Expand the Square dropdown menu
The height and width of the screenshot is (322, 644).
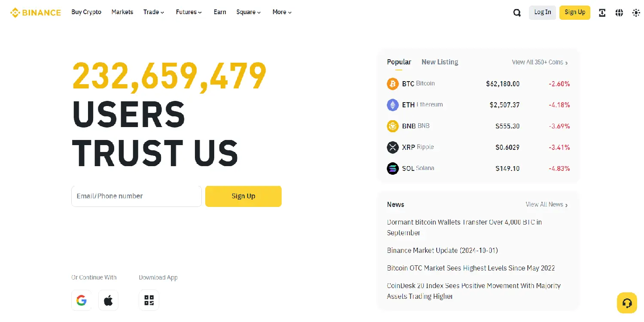pyautogui.click(x=249, y=12)
